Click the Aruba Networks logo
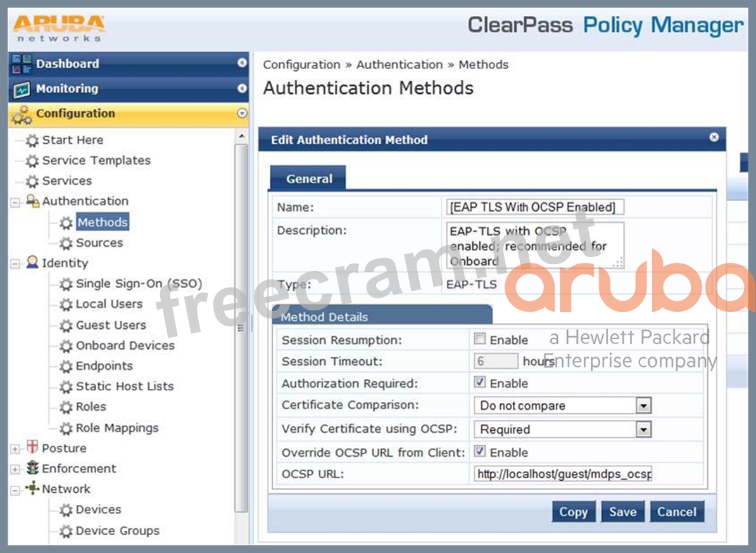 [x=59, y=29]
